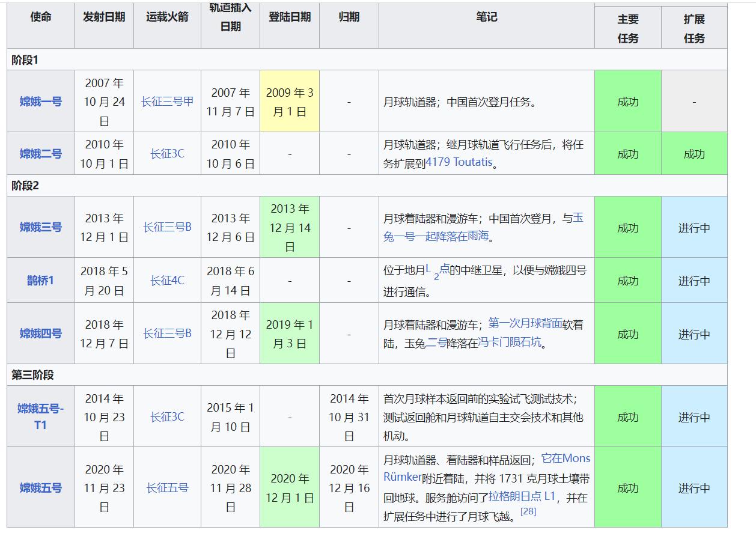Follow the 长征五号 rocket link
The image size is (756, 539).
(167, 488)
